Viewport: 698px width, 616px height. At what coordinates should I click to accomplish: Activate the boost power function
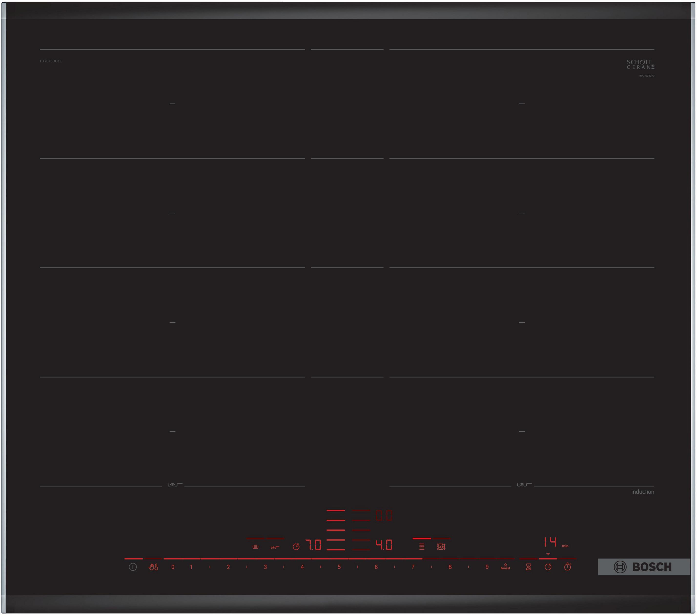click(x=505, y=567)
